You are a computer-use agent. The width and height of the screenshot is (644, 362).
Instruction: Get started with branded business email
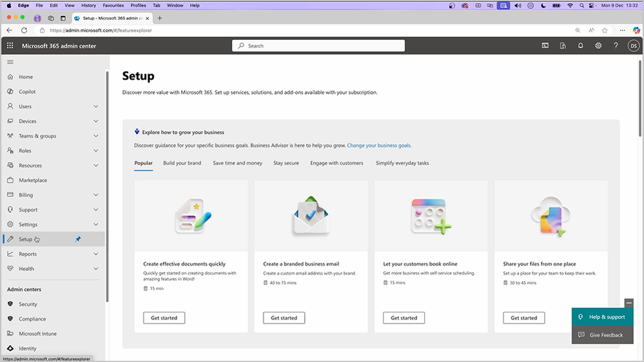[284, 318]
